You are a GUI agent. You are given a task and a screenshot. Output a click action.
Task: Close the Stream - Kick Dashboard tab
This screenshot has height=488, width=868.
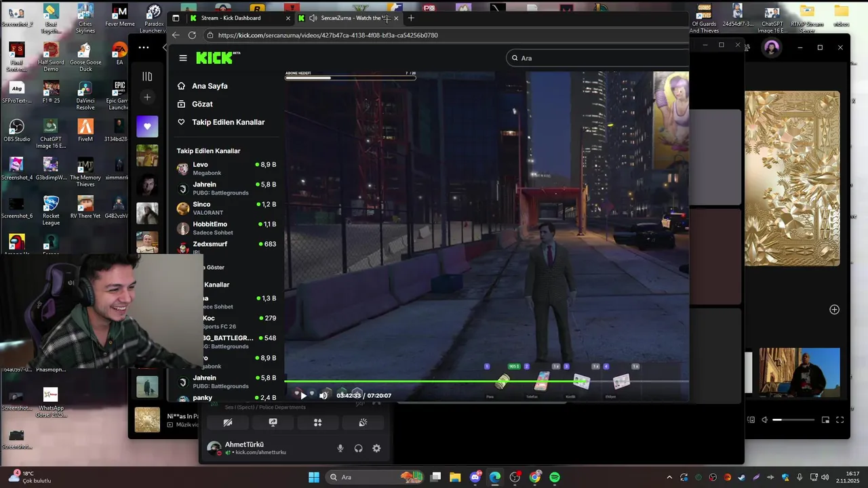click(288, 18)
